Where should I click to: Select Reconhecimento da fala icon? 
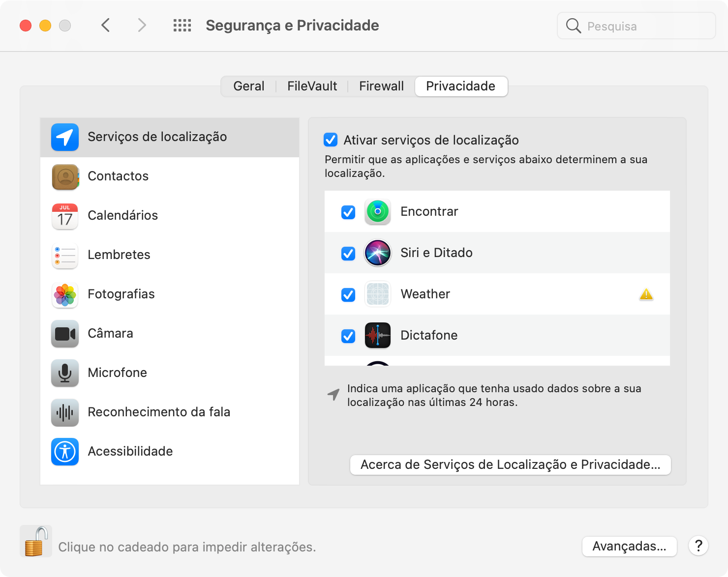(65, 412)
